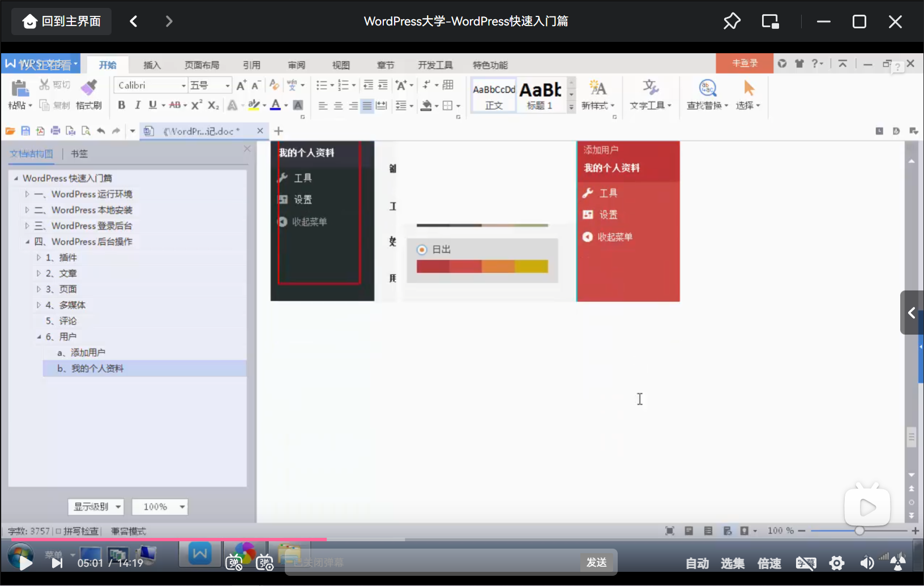Image resolution: width=924 pixels, height=586 pixels.
Task: Toggle Subscript X₂ formatting
Action: coord(213,105)
